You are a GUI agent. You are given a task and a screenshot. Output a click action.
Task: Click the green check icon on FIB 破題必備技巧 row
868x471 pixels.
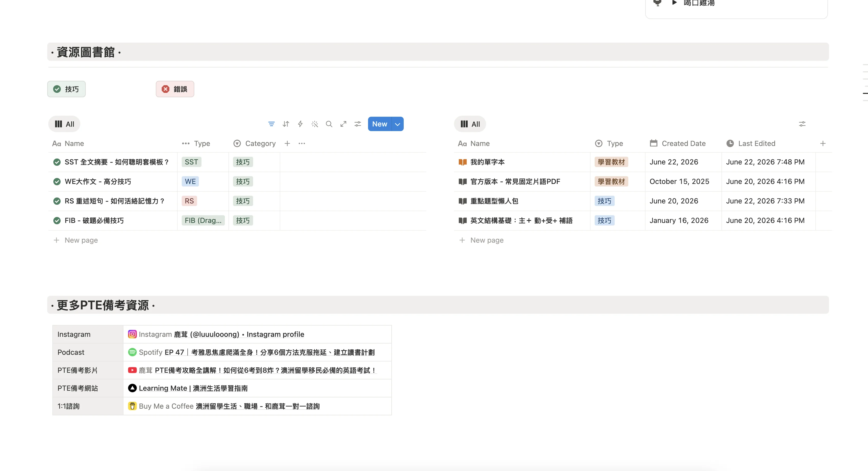point(57,221)
